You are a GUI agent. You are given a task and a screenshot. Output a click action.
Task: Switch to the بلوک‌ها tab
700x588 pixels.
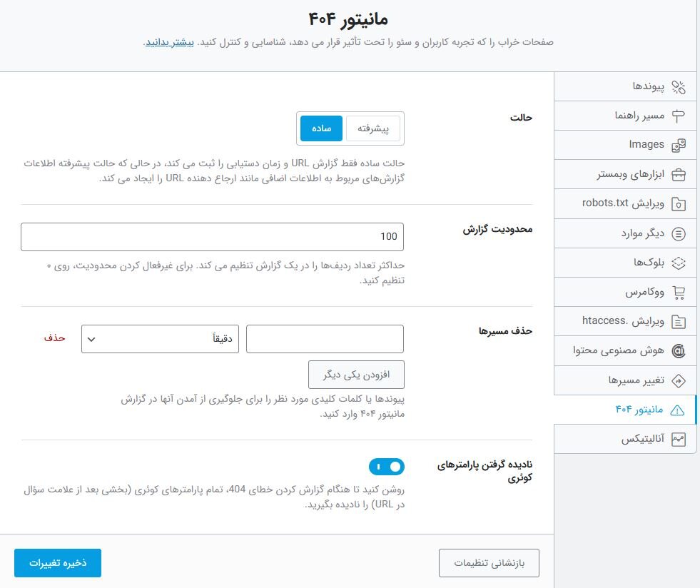tap(624, 263)
